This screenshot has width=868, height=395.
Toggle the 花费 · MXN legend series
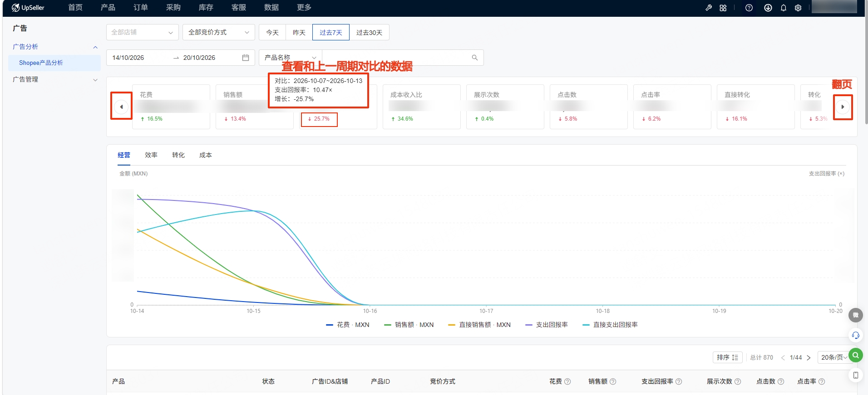(x=348, y=325)
